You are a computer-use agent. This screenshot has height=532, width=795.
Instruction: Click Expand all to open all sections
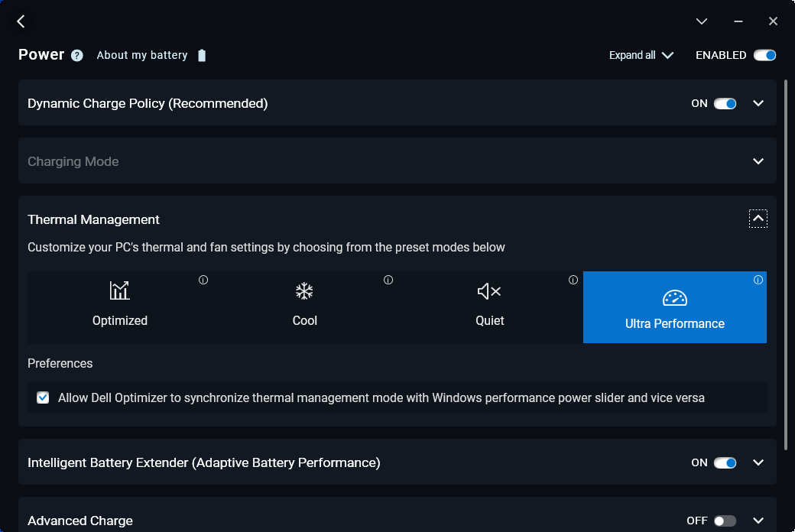[x=641, y=55]
